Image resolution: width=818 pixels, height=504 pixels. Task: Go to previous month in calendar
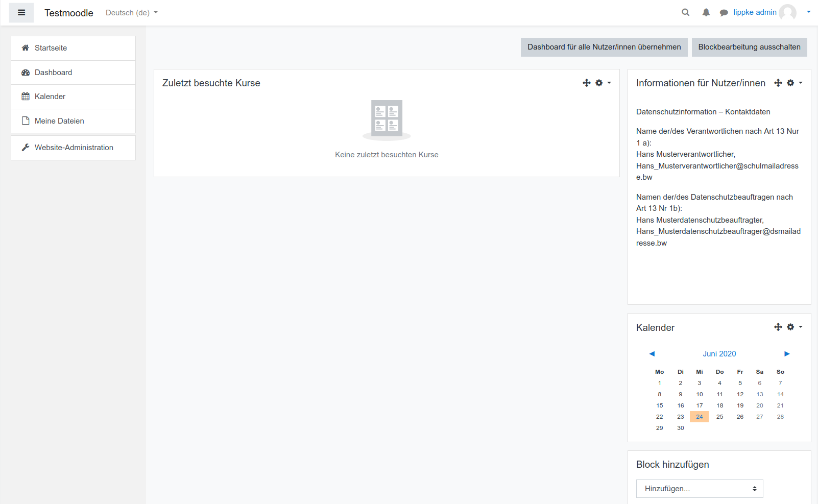[x=652, y=354]
